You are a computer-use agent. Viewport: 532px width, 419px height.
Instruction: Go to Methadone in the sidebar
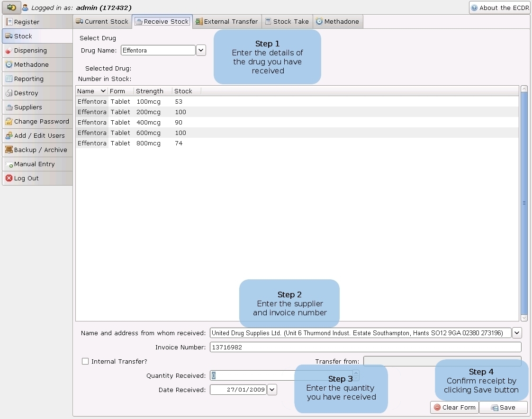point(31,65)
